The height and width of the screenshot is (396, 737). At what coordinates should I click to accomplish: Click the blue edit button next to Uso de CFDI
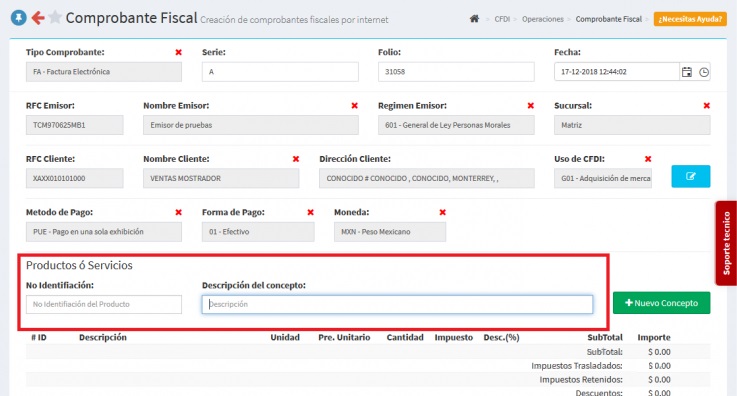690,177
